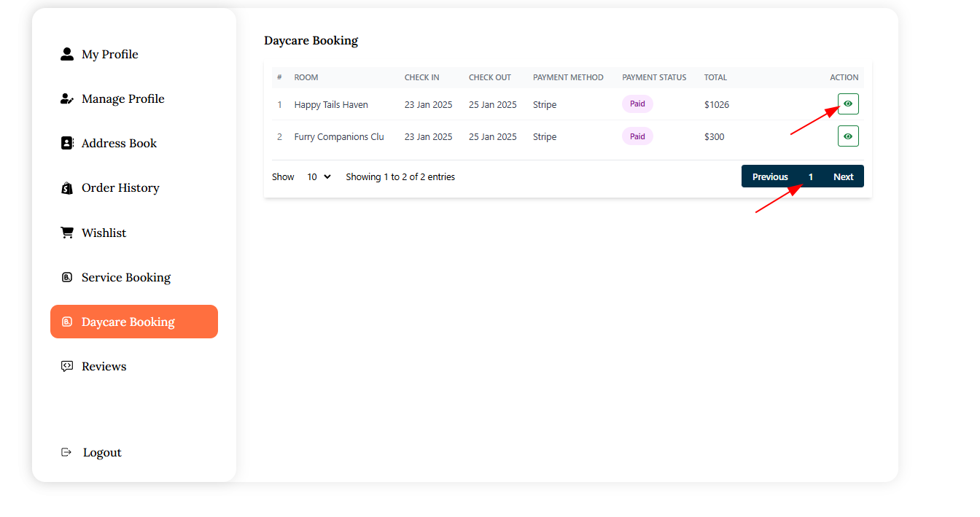Image resolution: width=980 pixels, height=517 pixels.
Task: Click the Reviews speech bubble icon
Action: (67, 366)
